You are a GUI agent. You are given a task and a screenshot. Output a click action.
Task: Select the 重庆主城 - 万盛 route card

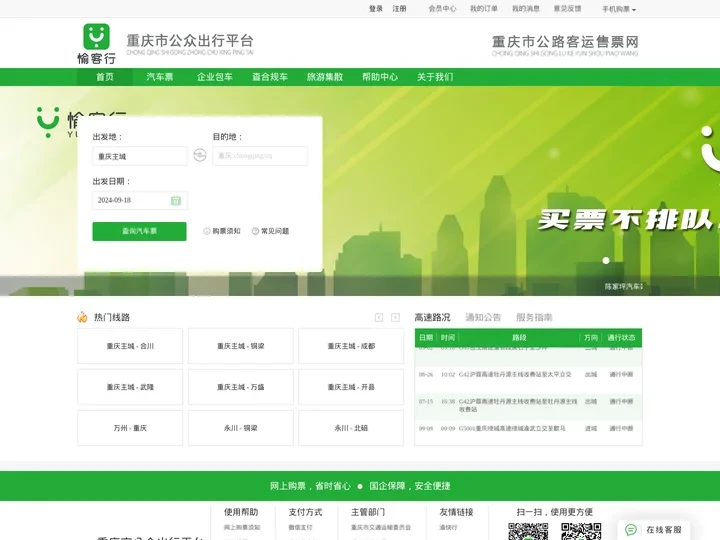(241, 387)
